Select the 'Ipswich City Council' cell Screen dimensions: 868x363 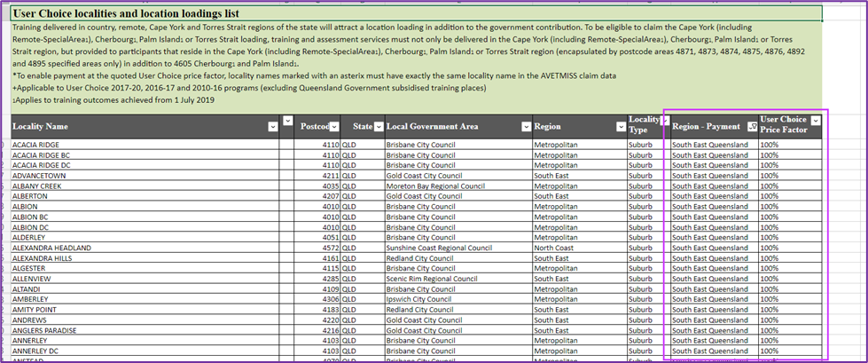(x=458, y=299)
